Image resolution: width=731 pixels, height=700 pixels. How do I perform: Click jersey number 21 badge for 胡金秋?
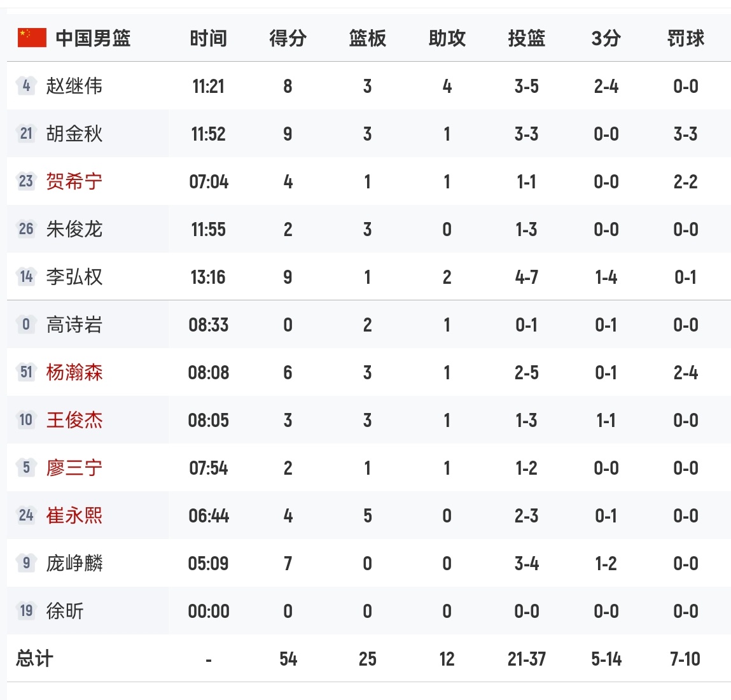(26, 134)
